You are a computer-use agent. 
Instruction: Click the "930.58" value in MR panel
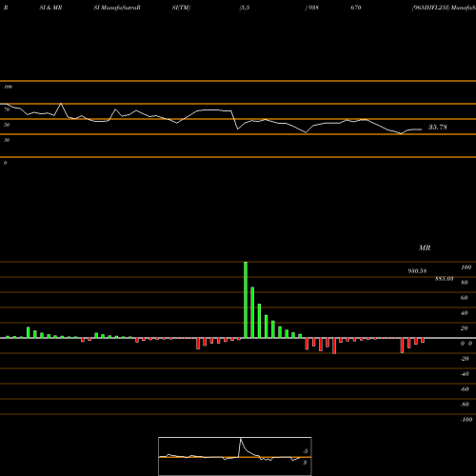click(417, 271)
